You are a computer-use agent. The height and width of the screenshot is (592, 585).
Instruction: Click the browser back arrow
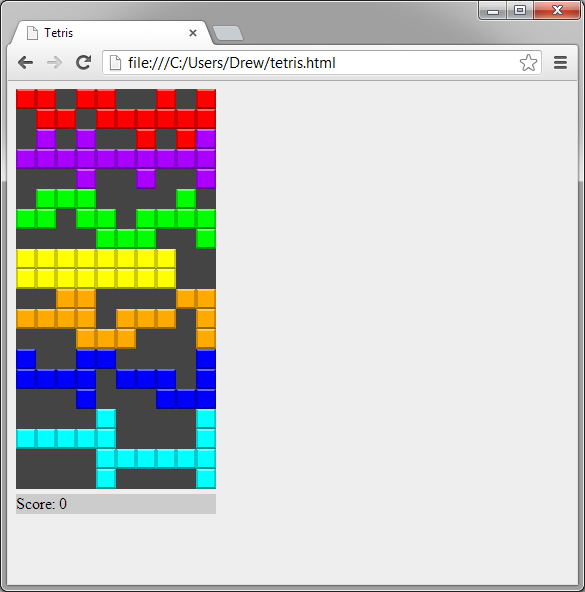point(26,62)
